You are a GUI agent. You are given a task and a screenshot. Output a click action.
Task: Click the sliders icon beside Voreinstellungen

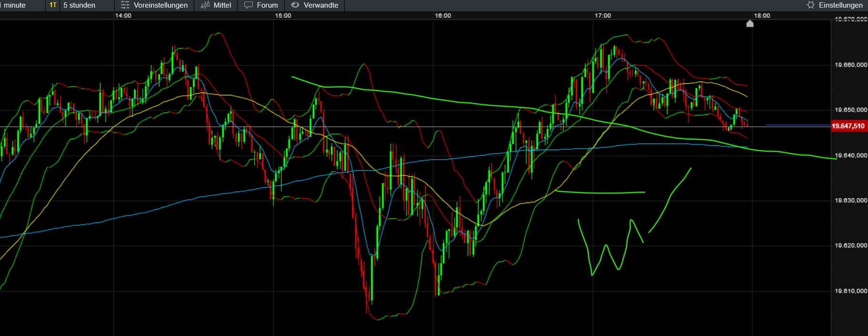tap(125, 5)
